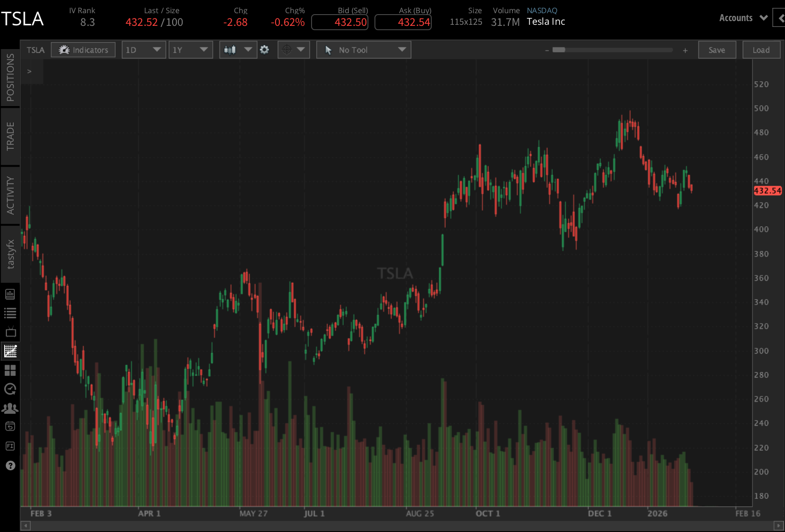Viewport: 785px width, 532px height.
Task: Open the history clock icon
Action: click(x=10, y=389)
